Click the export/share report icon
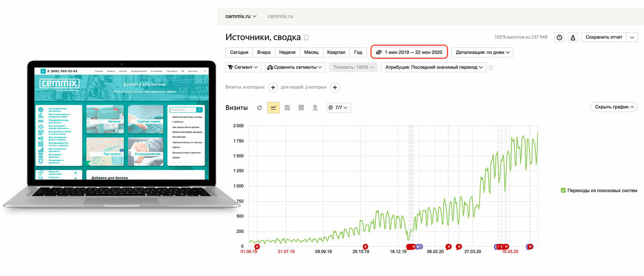Image resolution: width=644 pixels, height=276 pixels. [573, 37]
